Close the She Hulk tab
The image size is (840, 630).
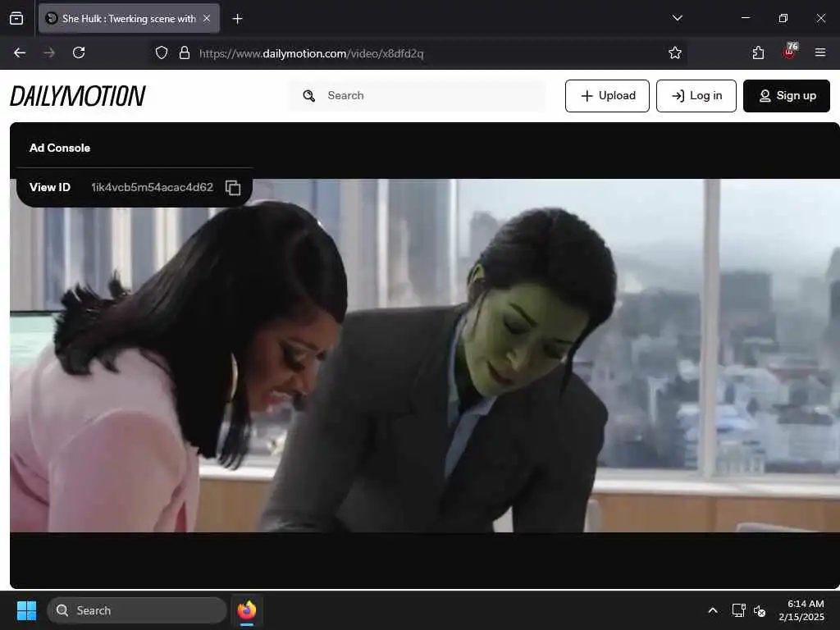point(207,18)
